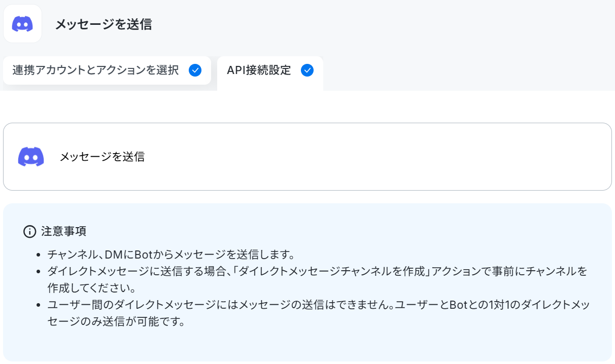Screen dimensions: 615x364
Task: Click the メッセージを送信 label inside the card
Action: tap(102, 157)
